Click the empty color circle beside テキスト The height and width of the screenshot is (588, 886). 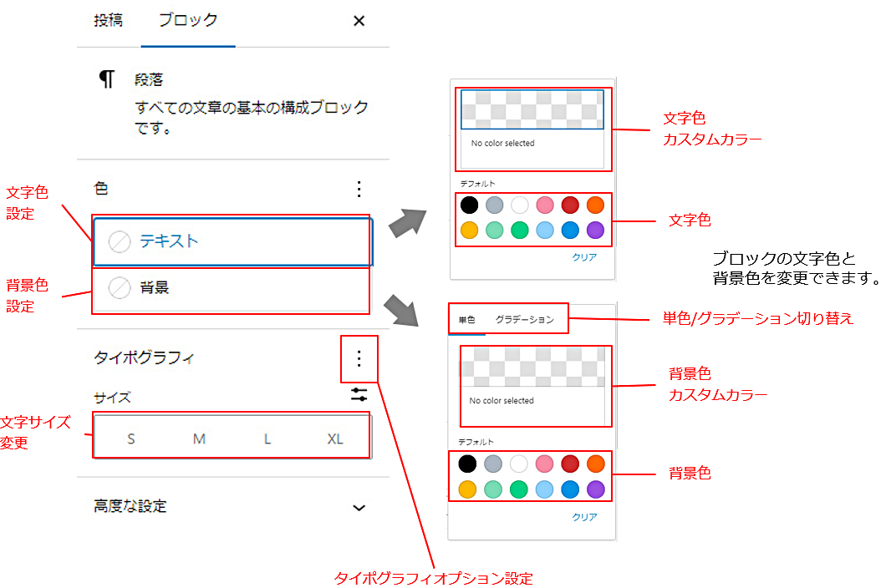[120, 241]
